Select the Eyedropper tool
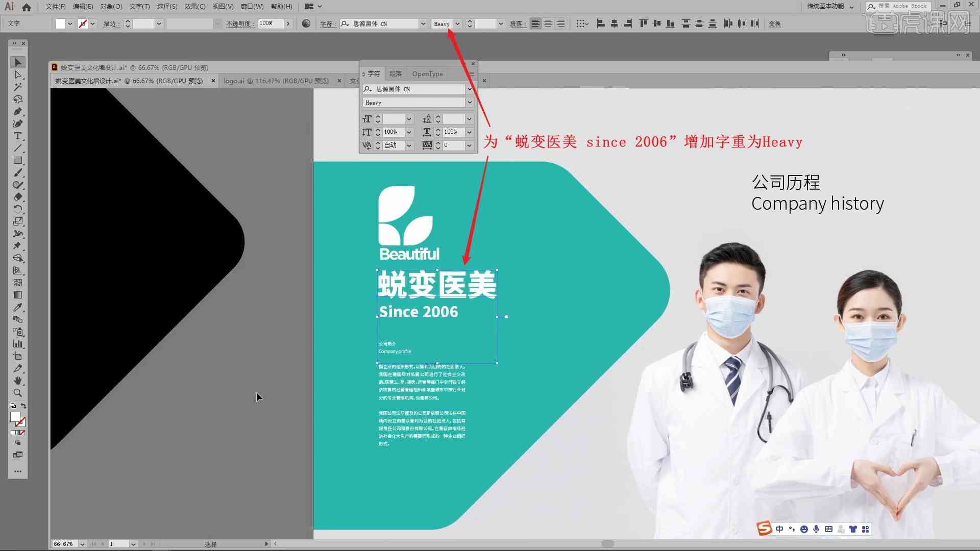Image resolution: width=980 pixels, height=551 pixels. click(x=18, y=307)
